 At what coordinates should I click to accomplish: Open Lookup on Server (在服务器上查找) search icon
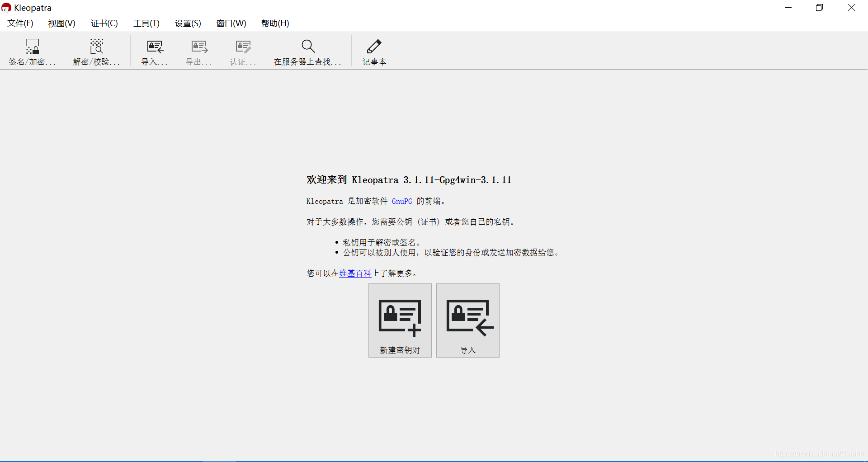[x=308, y=46]
